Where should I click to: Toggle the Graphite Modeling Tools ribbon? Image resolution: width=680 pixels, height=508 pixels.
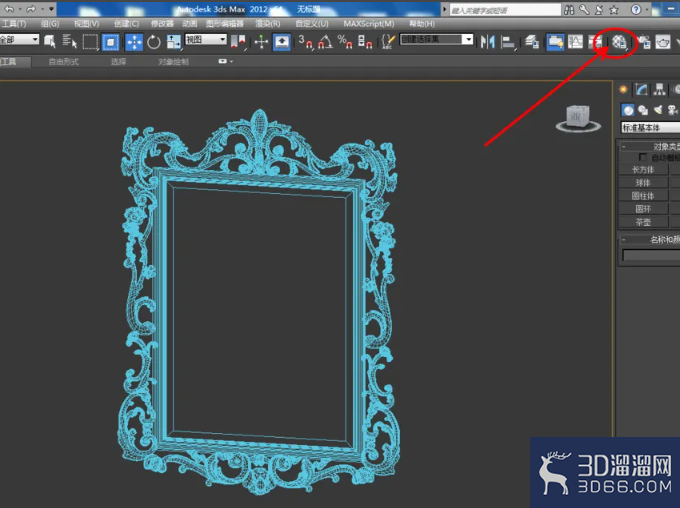pos(555,42)
